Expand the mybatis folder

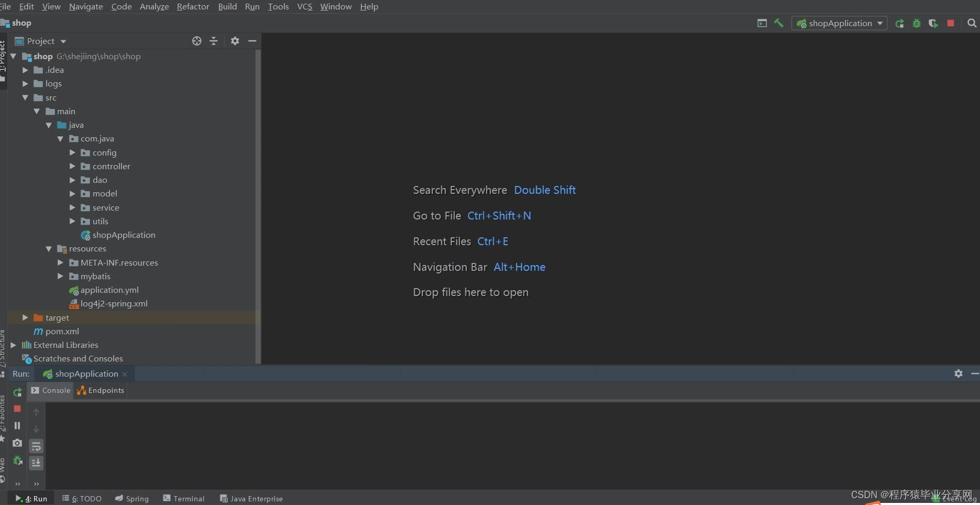point(60,276)
